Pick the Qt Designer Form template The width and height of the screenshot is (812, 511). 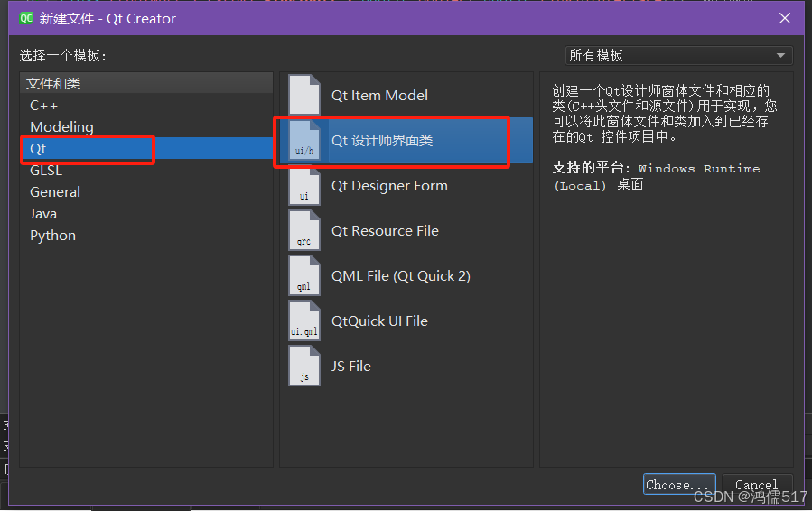[x=406, y=185]
